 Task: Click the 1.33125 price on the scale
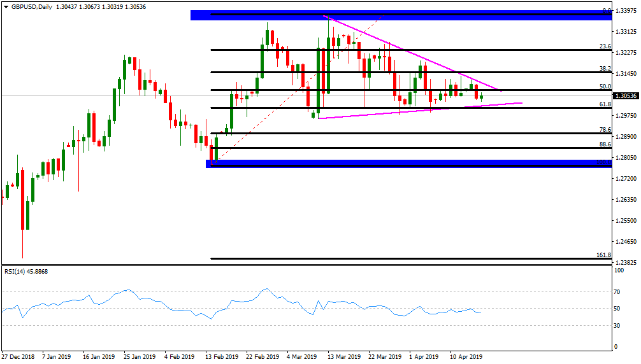626,32
